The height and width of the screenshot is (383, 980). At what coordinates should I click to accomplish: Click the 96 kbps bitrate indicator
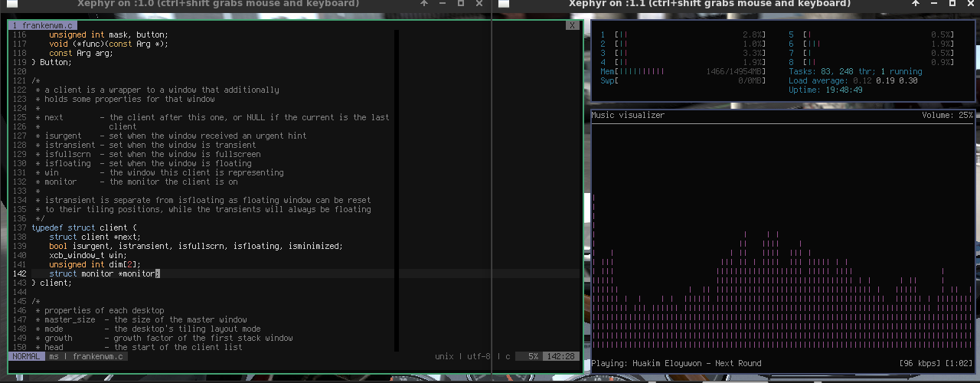coord(921,363)
